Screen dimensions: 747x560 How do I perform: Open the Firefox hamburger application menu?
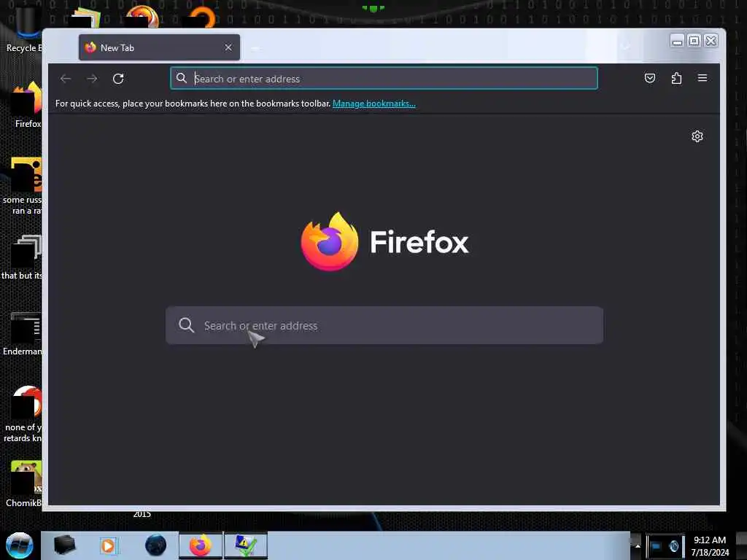[703, 78]
